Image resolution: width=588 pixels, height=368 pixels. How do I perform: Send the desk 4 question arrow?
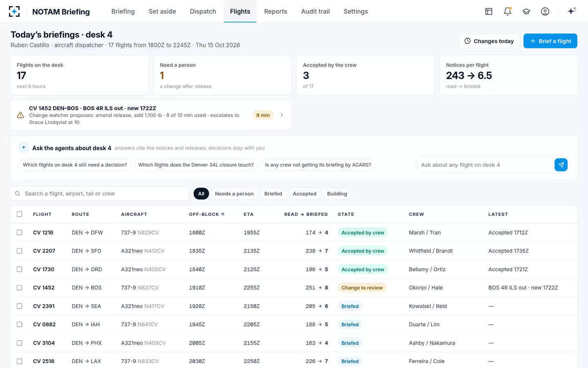tap(561, 165)
